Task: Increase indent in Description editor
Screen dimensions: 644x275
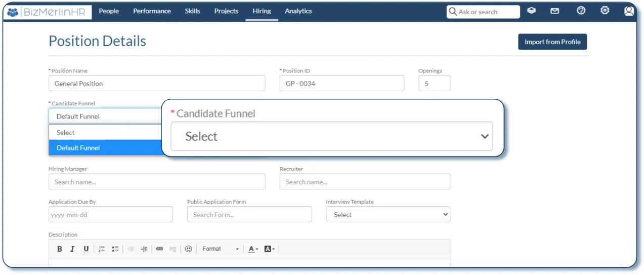Action: [144, 249]
